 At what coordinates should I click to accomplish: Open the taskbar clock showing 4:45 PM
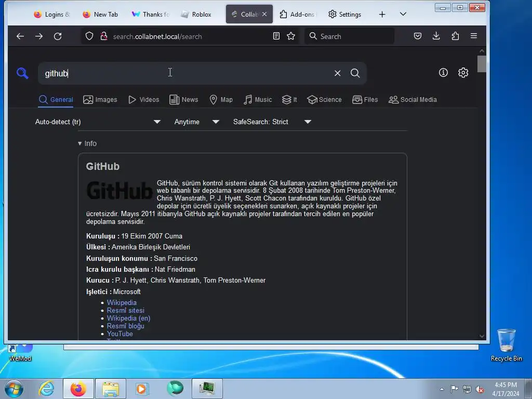[506, 389]
